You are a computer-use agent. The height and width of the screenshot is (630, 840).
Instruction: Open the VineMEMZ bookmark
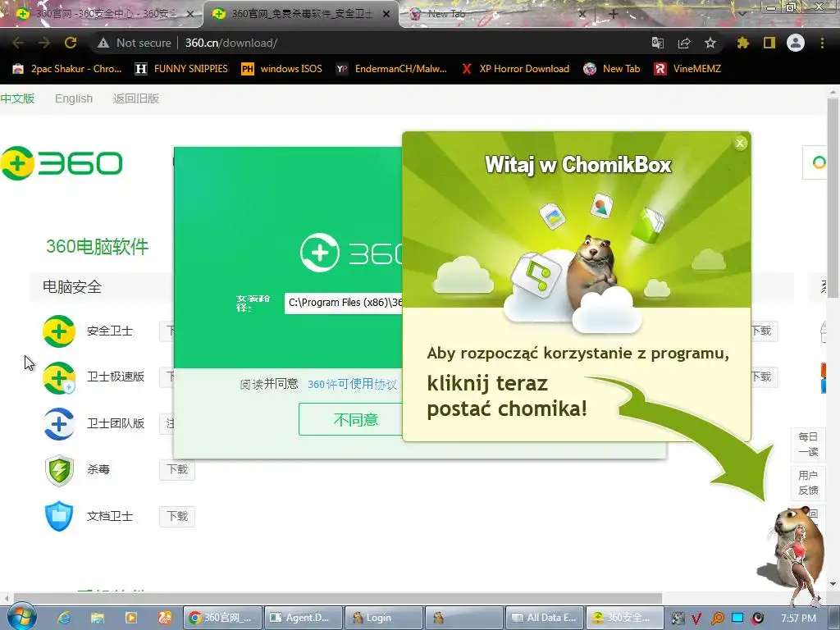(x=688, y=69)
